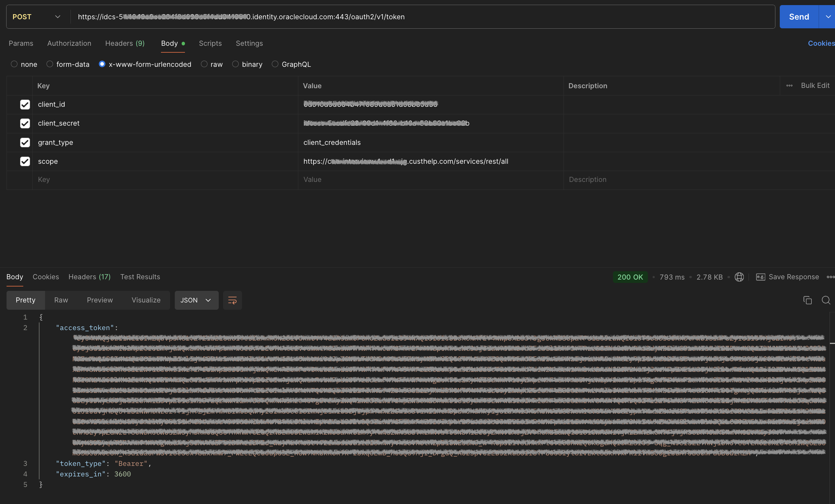Toggle line wrapping in the response viewer

(x=232, y=300)
